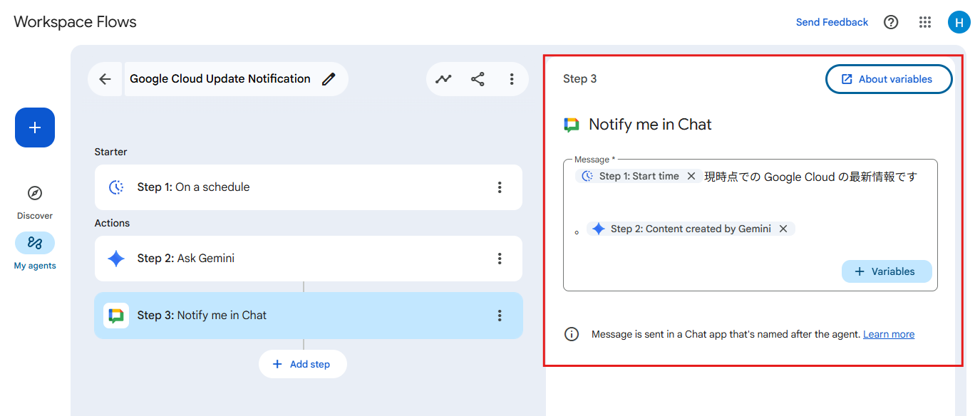This screenshot has height=416, width=980.
Task: Open the activity chart icon
Action: tap(444, 79)
